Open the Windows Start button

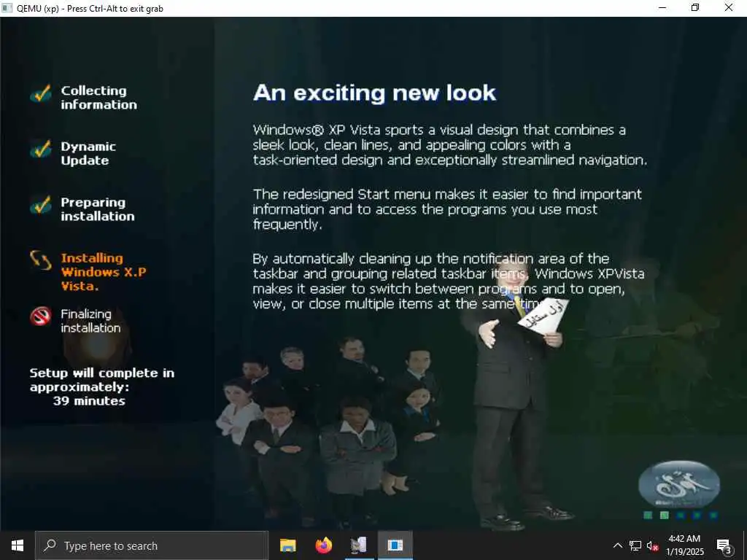pos(18,545)
